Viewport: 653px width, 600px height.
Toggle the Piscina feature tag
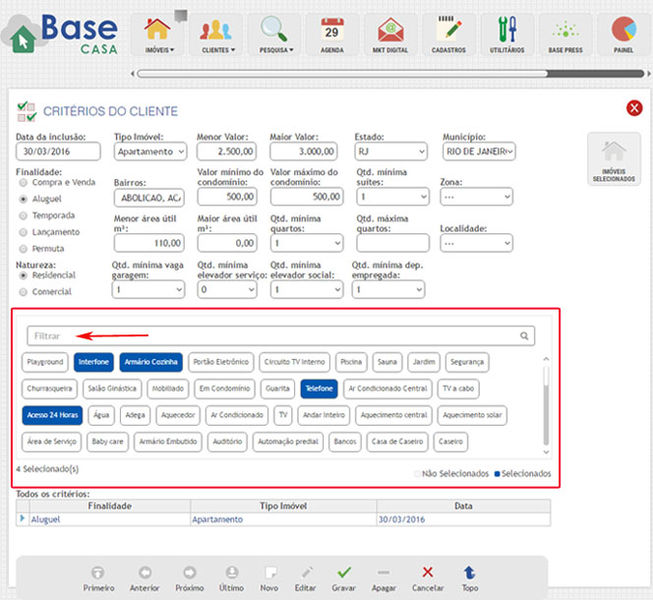pos(351,362)
